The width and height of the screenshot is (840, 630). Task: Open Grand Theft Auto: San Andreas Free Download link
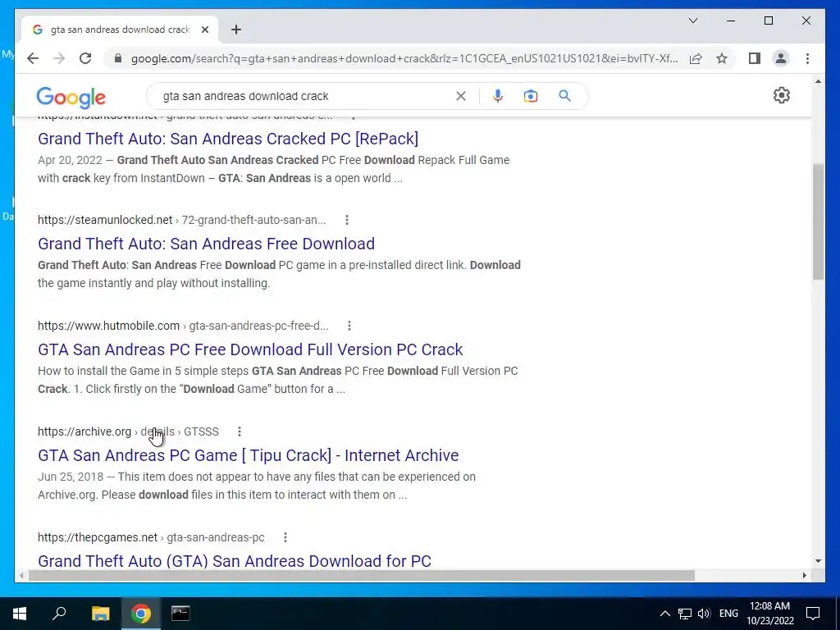206,244
